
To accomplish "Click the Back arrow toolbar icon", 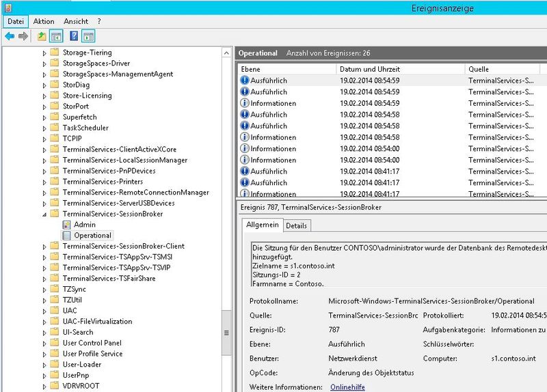I will coord(10,36).
